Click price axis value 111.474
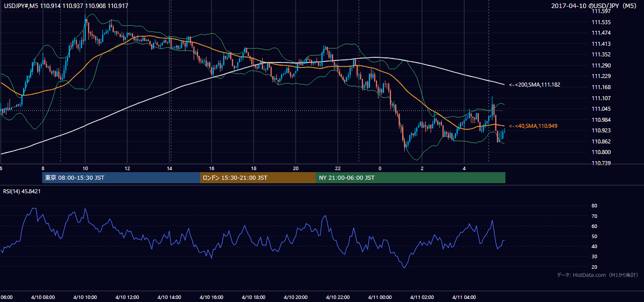The image size is (644, 302). [x=600, y=33]
